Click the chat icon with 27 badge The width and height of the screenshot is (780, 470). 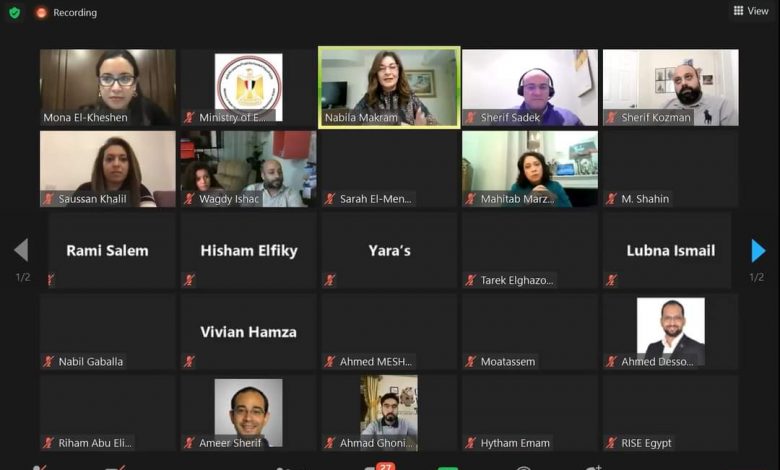pos(379,467)
